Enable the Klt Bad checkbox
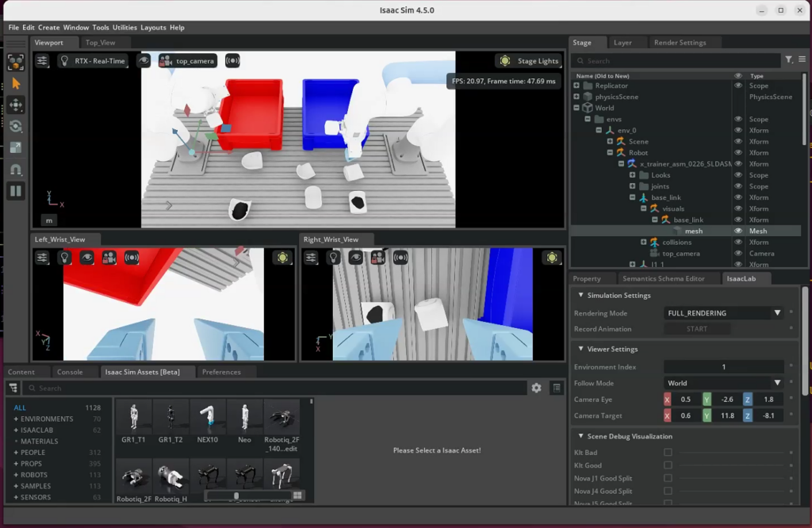This screenshot has height=528, width=812. [x=668, y=453]
